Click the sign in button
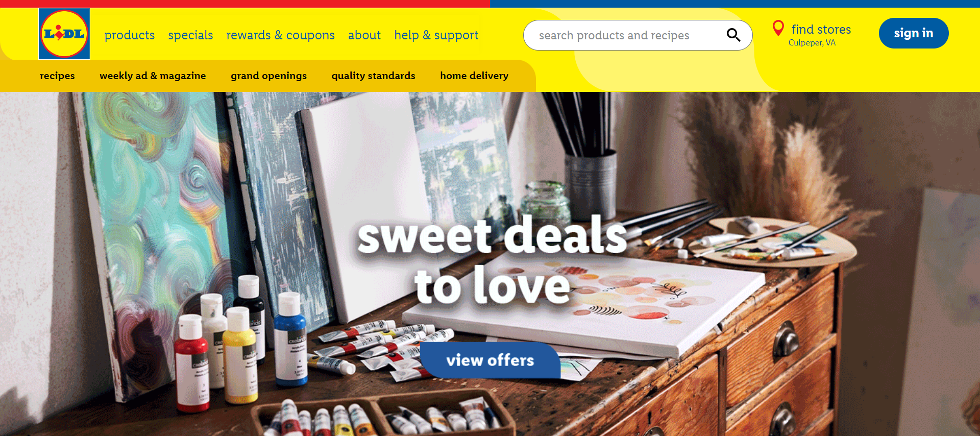The image size is (980, 436). [x=914, y=33]
